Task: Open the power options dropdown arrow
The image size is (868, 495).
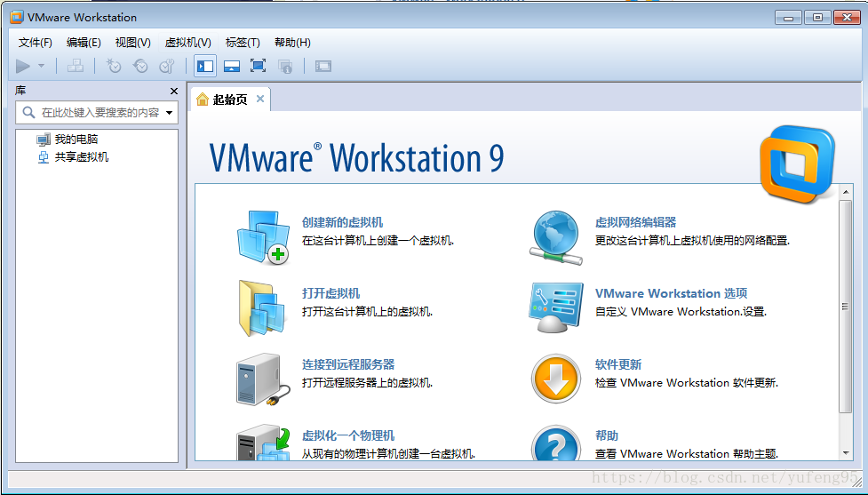Action: (x=42, y=66)
